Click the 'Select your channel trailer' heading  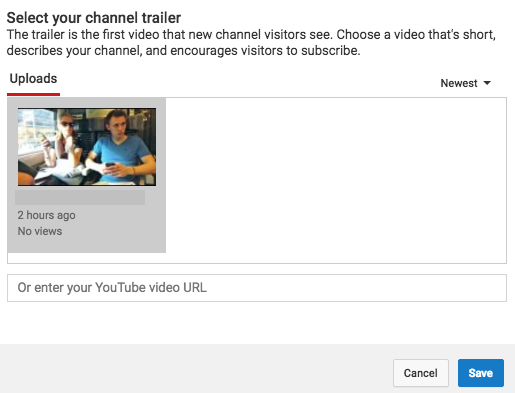point(94,18)
